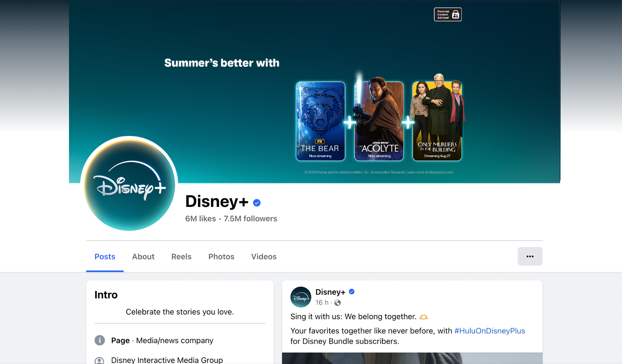Click the globe public audience icon
622x364 pixels.
point(338,303)
